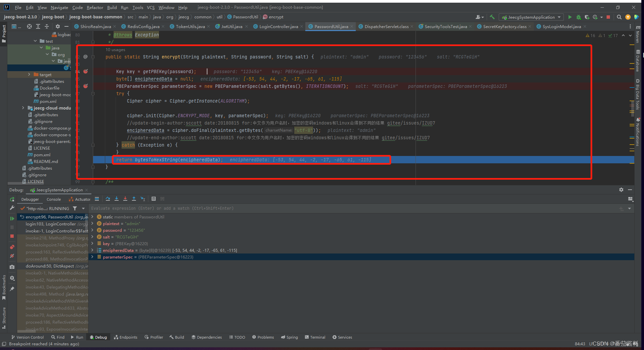Click Step Over in the debugger toolbar
The image size is (644, 350).
(108, 199)
